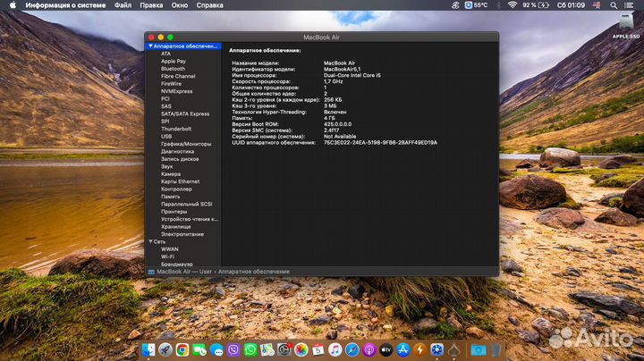Select NVMExpress in the sidebar
Image resolution: width=644 pixels, height=361 pixels.
coord(176,91)
